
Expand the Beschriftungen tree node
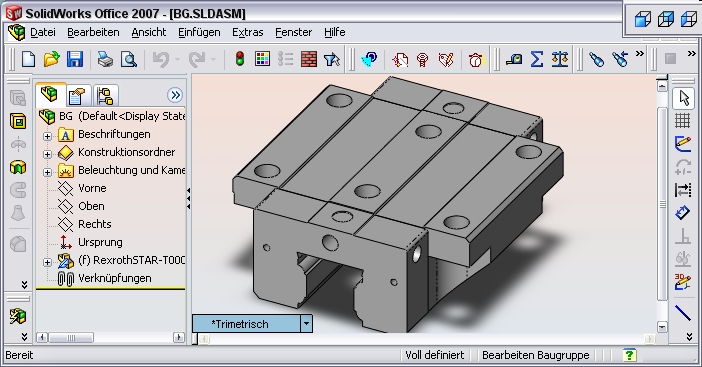(47, 136)
